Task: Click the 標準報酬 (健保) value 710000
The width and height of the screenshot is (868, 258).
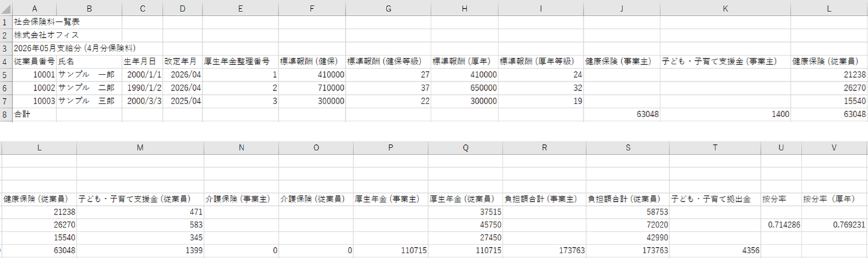Action: click(311, 88)
